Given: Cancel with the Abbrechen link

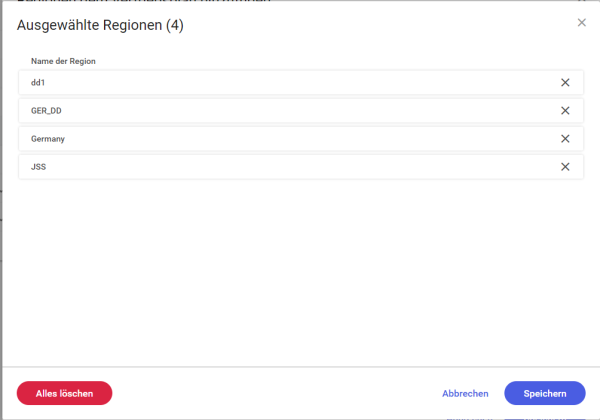Looking at the screenshot, I should tap(465, 394).
